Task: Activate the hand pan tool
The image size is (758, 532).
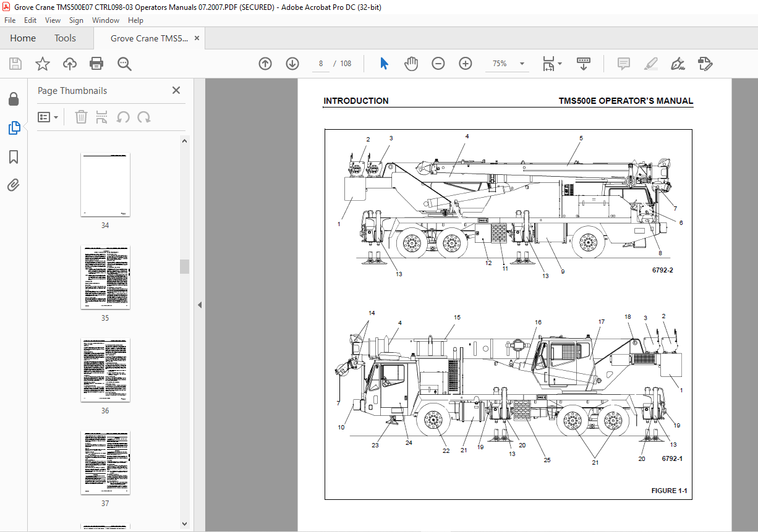Action: (411, 64)
